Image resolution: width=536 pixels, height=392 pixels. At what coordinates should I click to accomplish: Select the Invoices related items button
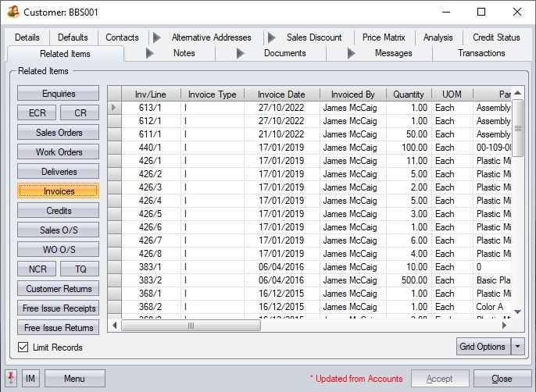click(x=59, y=191)
